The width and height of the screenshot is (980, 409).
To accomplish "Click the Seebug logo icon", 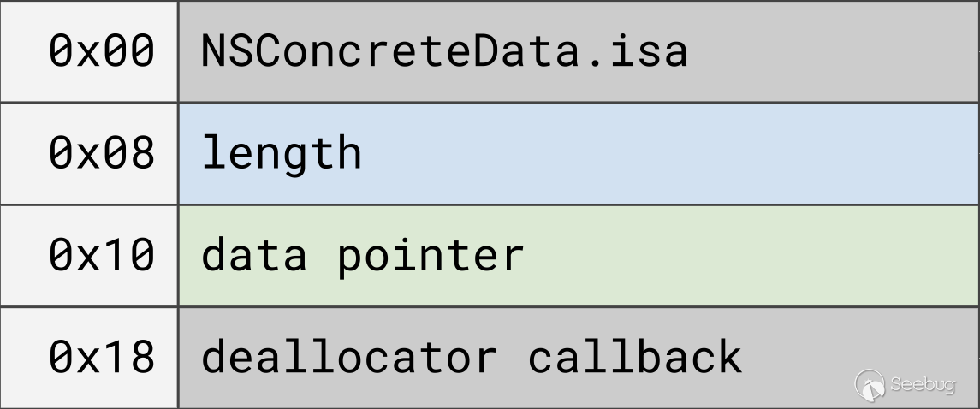I will point(870,384).
